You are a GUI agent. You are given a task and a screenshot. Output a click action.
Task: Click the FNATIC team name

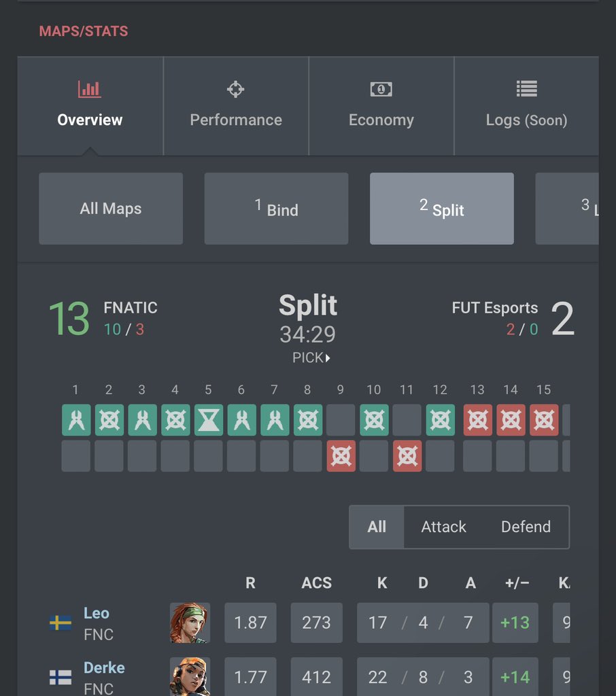tap(131, 308)
